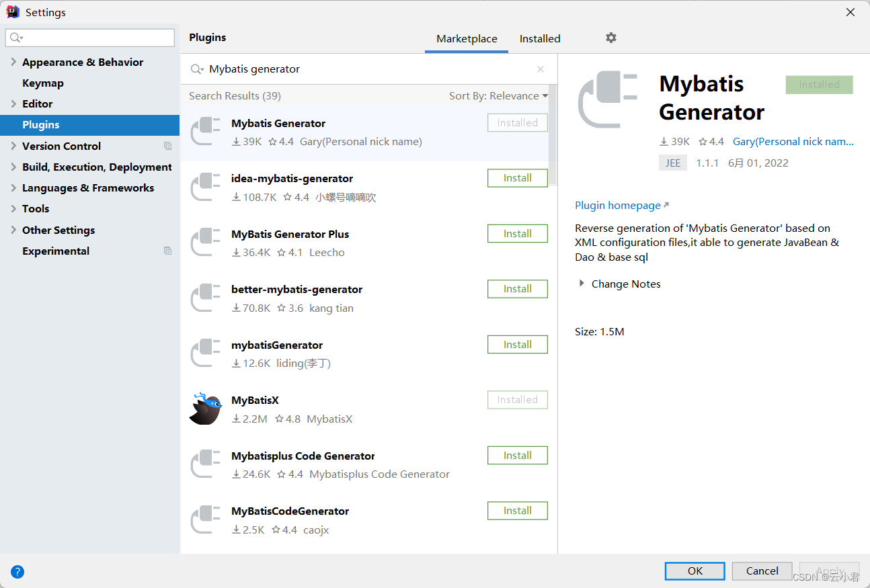This screenshot has height=588, width=870.
Task: Open the Sort By: Relevance dropdown
Action: tap(498, 96)
